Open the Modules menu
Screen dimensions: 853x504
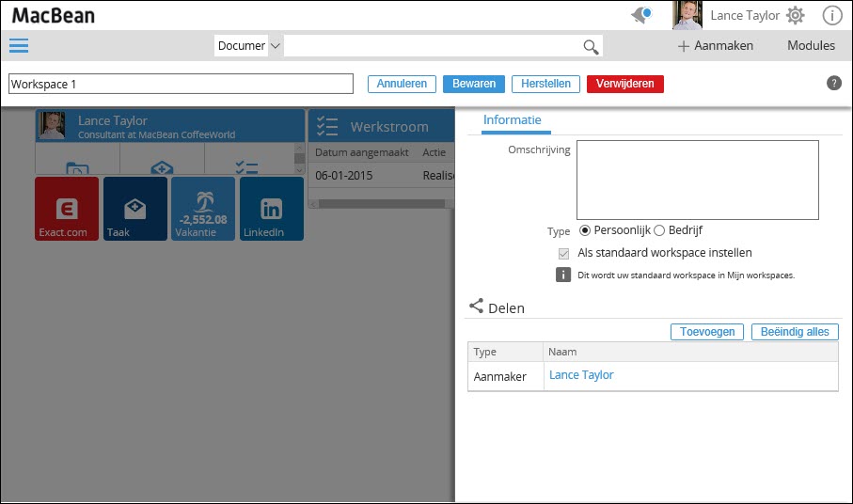pos(811,46)
